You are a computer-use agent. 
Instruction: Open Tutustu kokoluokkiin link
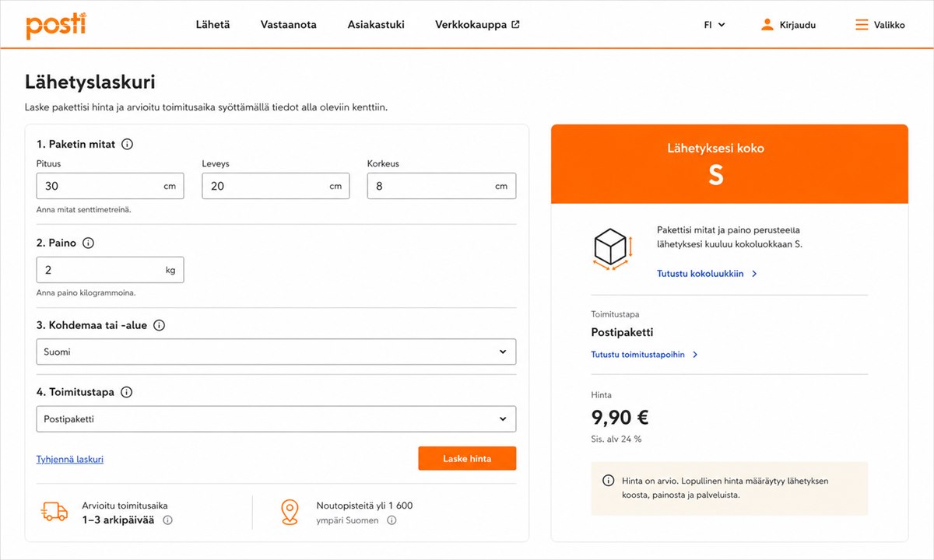(x=707, y=274)
